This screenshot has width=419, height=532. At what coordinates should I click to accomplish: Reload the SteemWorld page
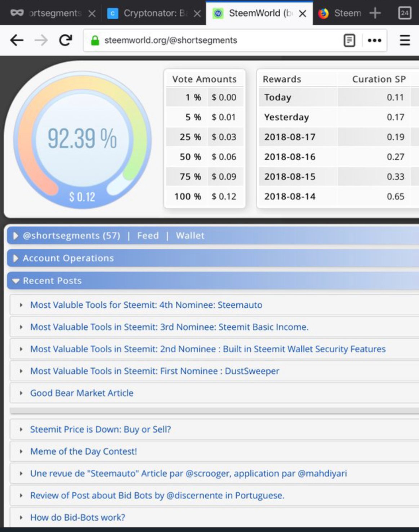(66, 40)
